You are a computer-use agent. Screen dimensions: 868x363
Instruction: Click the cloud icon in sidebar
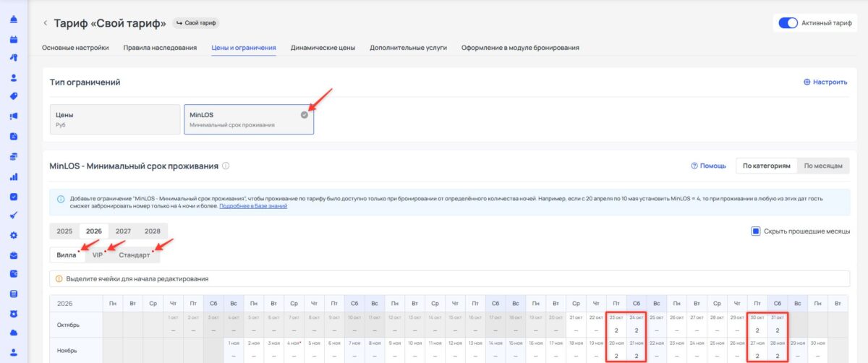14,333
